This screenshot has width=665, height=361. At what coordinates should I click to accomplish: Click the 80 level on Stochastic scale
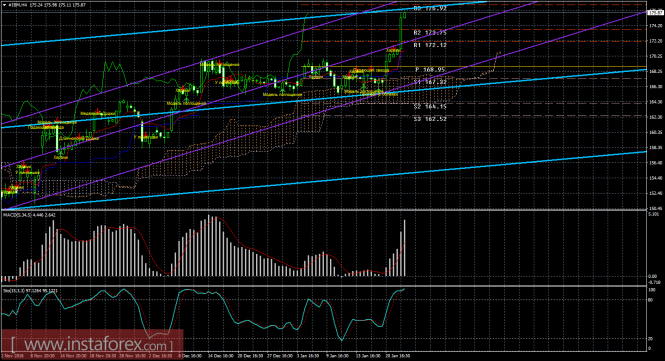(x=652, y=300)
